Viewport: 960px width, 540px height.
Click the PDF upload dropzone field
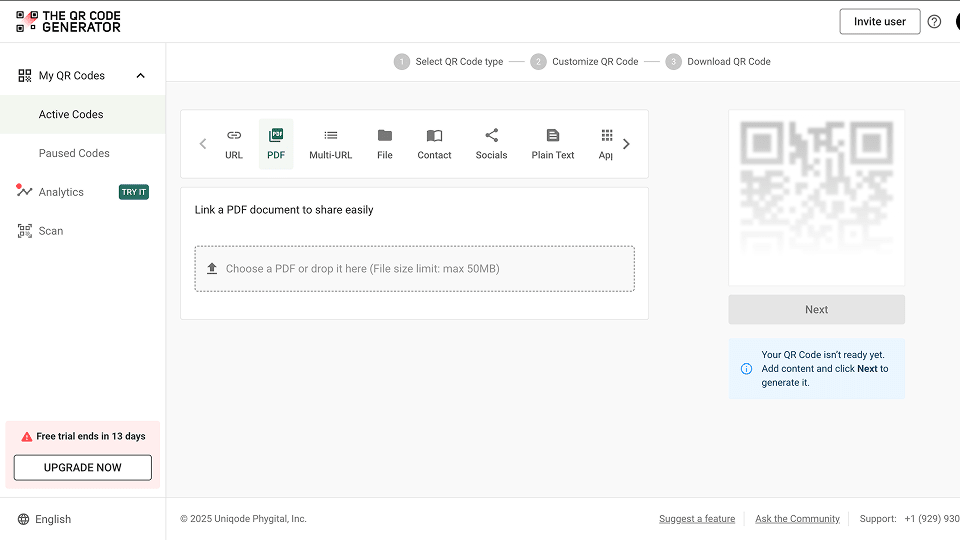pyautogui.click(x=414, y=269)
